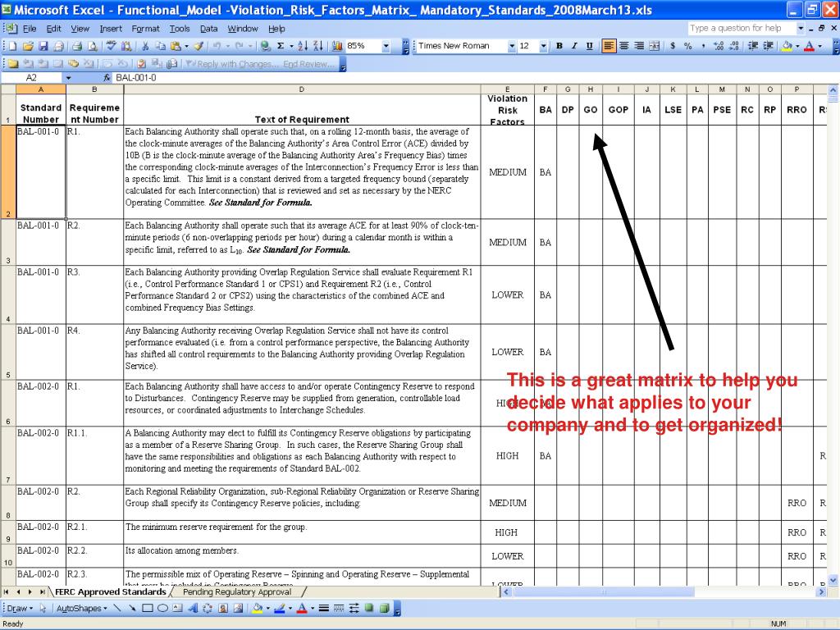Open the Insert menu

111,29
